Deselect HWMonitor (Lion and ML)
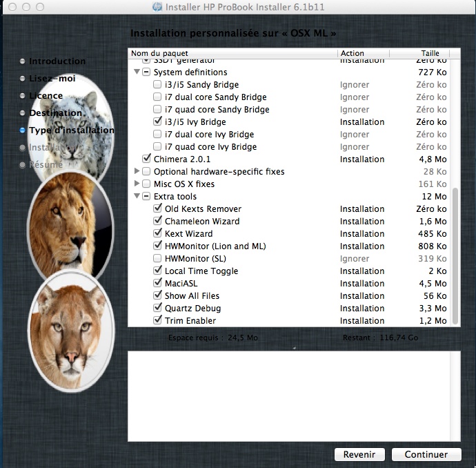This screenshot has height=468, width=476. tap(157, 246)
